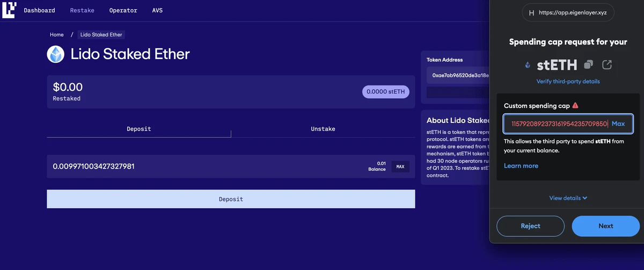
Task: Open Verify third-party details link
Action: tap(568, 82)
